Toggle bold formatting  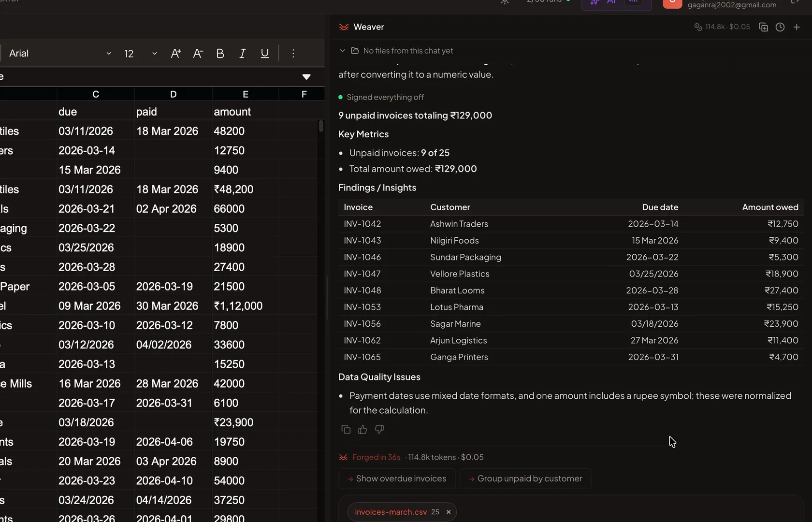(x=220, y=54)
